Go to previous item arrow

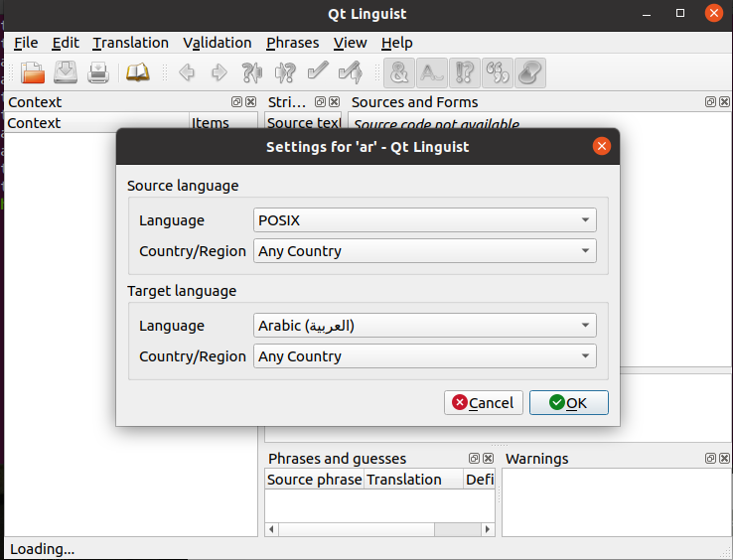[x=187, y=72]
